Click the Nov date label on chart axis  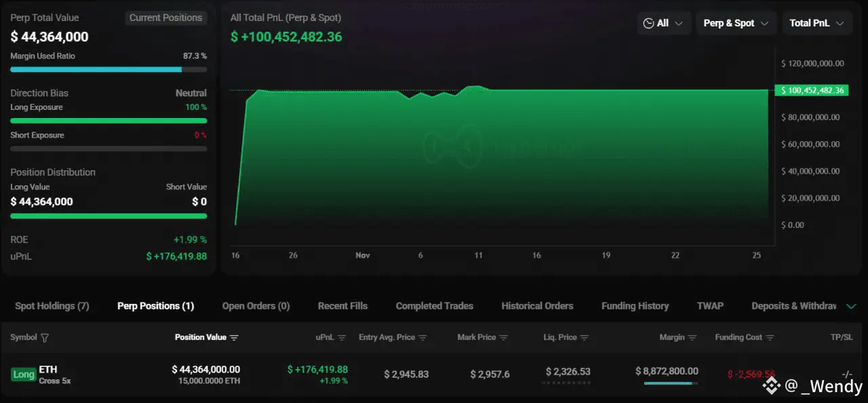tap(363, 255)
